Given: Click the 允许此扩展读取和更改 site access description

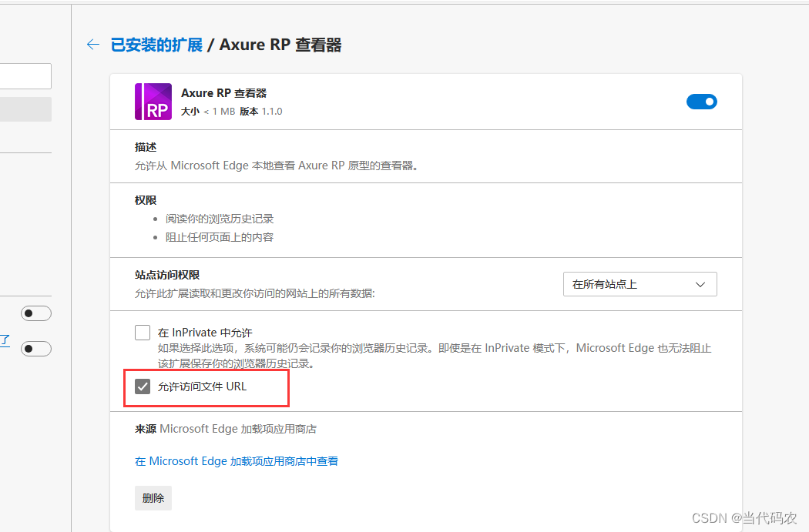Looking at the screenshot, I should click(255, 293).
